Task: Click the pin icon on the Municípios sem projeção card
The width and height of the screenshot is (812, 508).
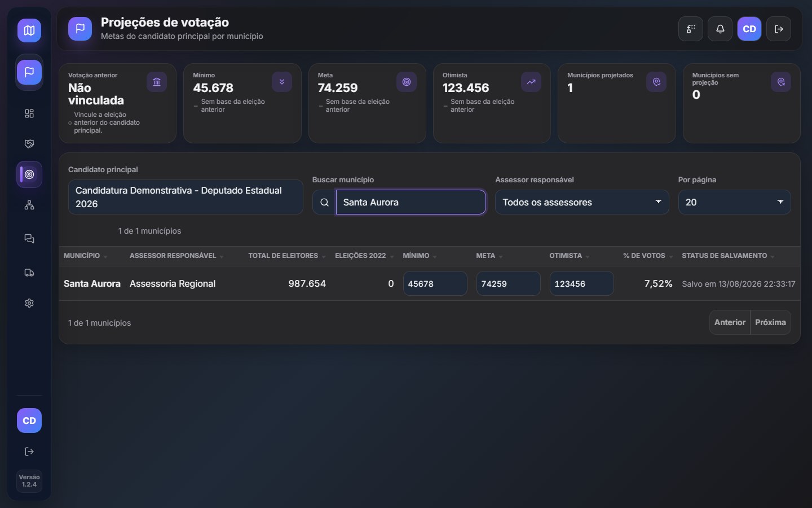Action: pyautogui.click(x=781, y=82)
